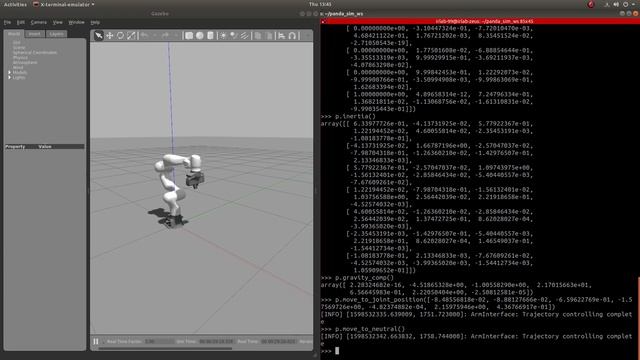The height and width of the screenshot is (360, 640).
Task: Click the real time factor field
Action: (158, 341)
